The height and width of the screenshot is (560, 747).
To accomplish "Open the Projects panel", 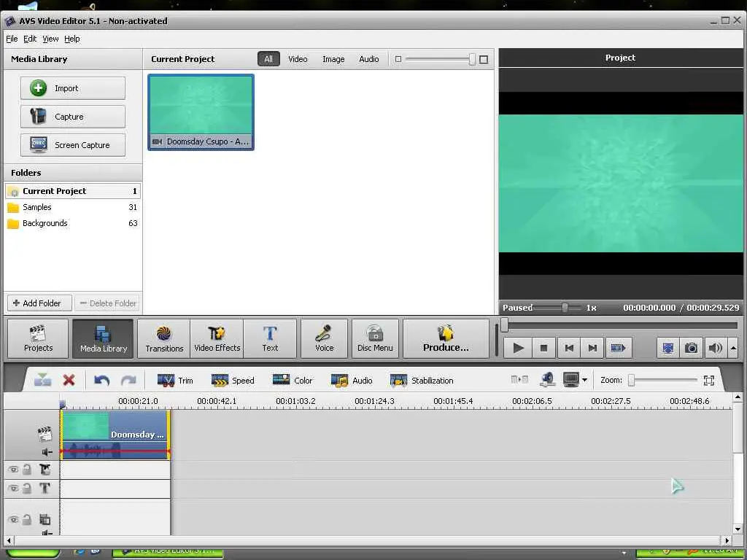I will tap(38, 338).
